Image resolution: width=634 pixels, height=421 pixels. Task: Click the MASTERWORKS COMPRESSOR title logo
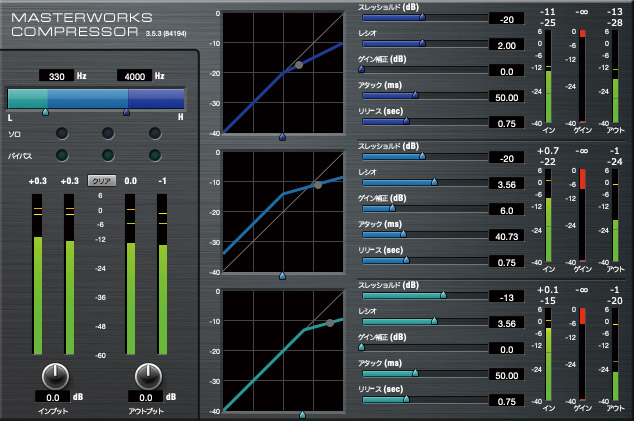[82, 25]
